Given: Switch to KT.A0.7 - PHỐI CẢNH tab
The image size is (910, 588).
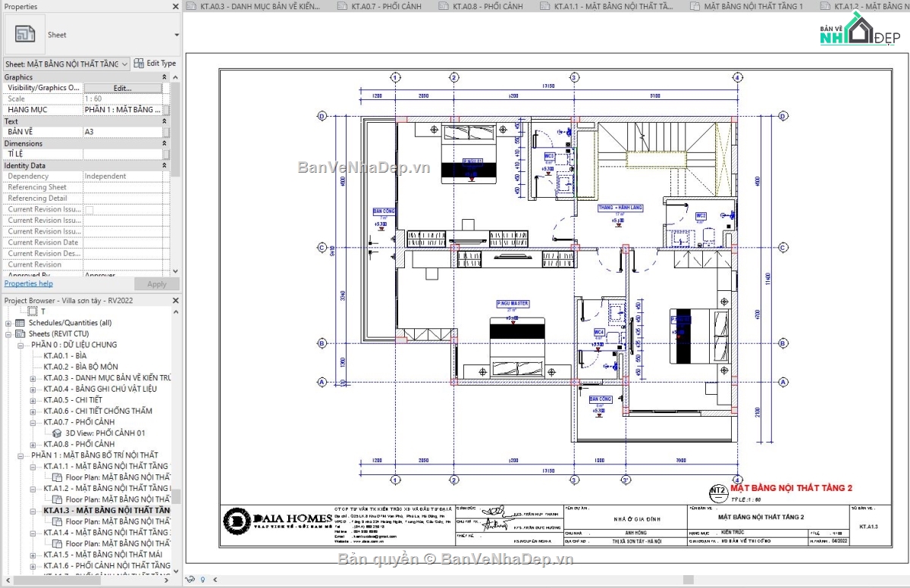Looking at the screenshot, I should click(381, 6).
